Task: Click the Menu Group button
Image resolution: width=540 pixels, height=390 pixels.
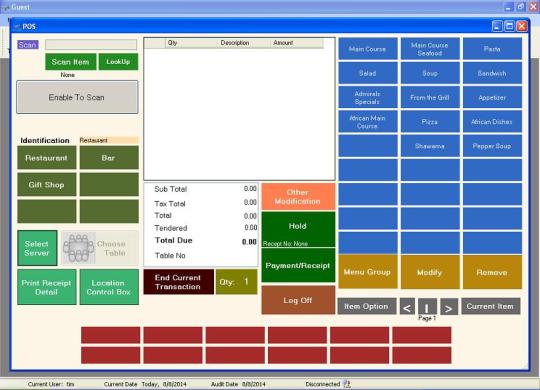Action: (x=368, y=272)
